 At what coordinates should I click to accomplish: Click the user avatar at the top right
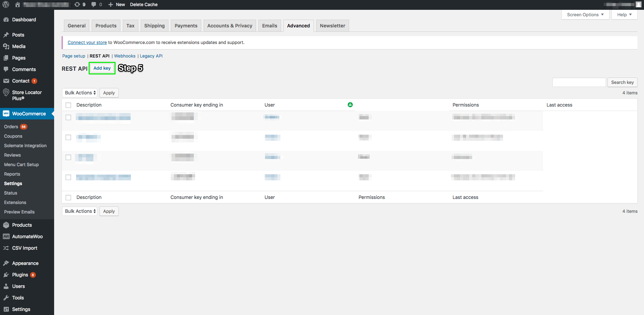[x=638, y=4]
